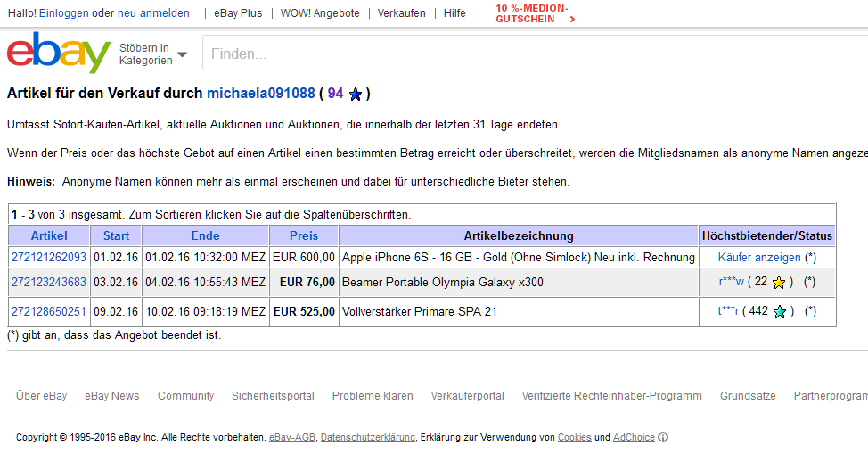Click start date 03.02.16 cell
The width and height of the screenshot is (868, 470).
116,282
